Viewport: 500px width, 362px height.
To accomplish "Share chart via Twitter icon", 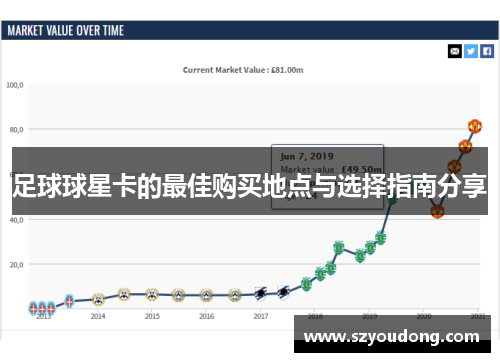I will pos(471,51).
